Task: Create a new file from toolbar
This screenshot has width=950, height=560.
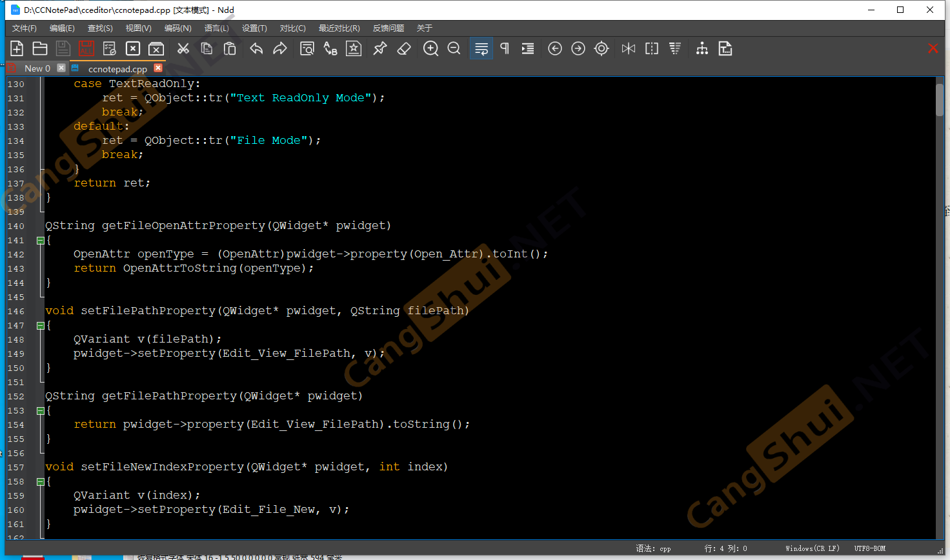Action: coord(17,48)
